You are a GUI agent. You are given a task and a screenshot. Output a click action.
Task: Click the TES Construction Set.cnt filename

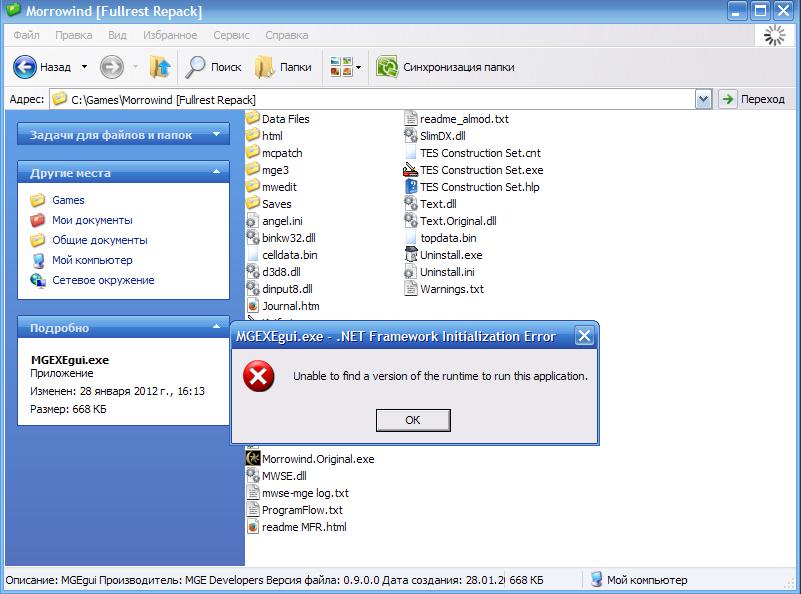click(x=480, y=153)
